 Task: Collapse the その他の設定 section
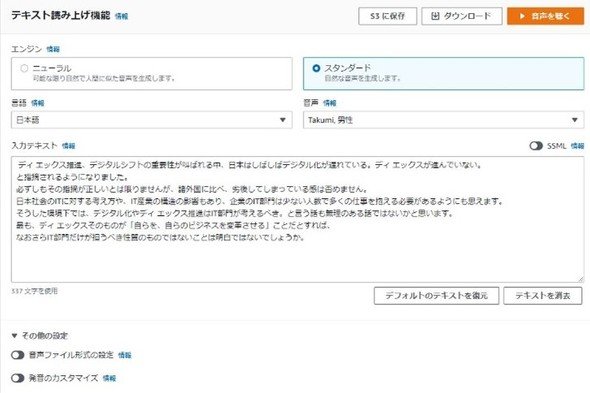click(40, 335)
